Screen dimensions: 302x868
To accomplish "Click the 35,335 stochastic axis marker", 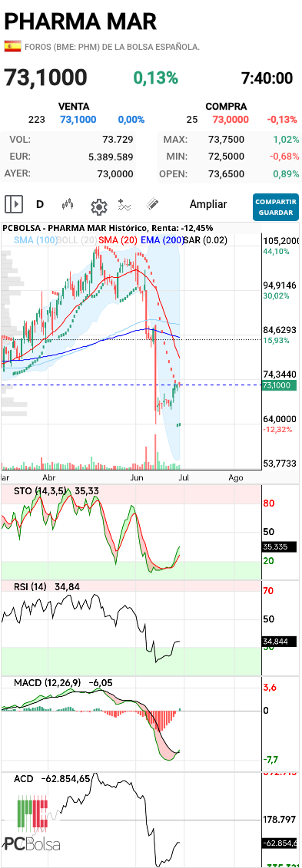I will click(279, 546).
